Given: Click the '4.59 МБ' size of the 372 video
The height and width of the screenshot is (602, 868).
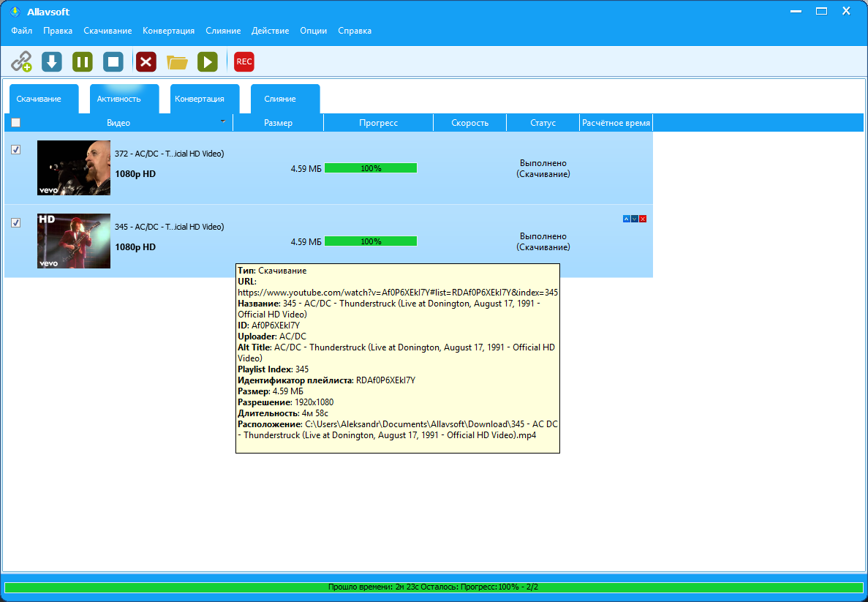Looking at the screenshot, I should point(306,168).
